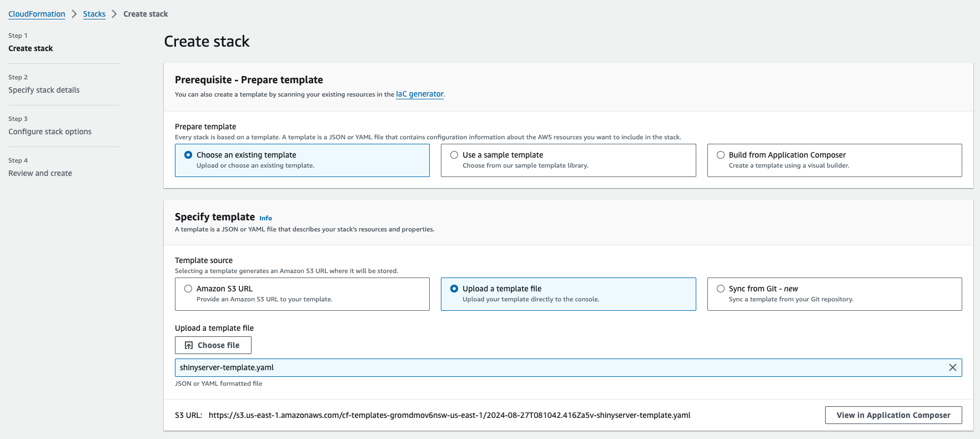This screenshot has height=439, width=980.
Task: Select Upload a template file source
Action: pyautogui.click(x=568, y=294)
